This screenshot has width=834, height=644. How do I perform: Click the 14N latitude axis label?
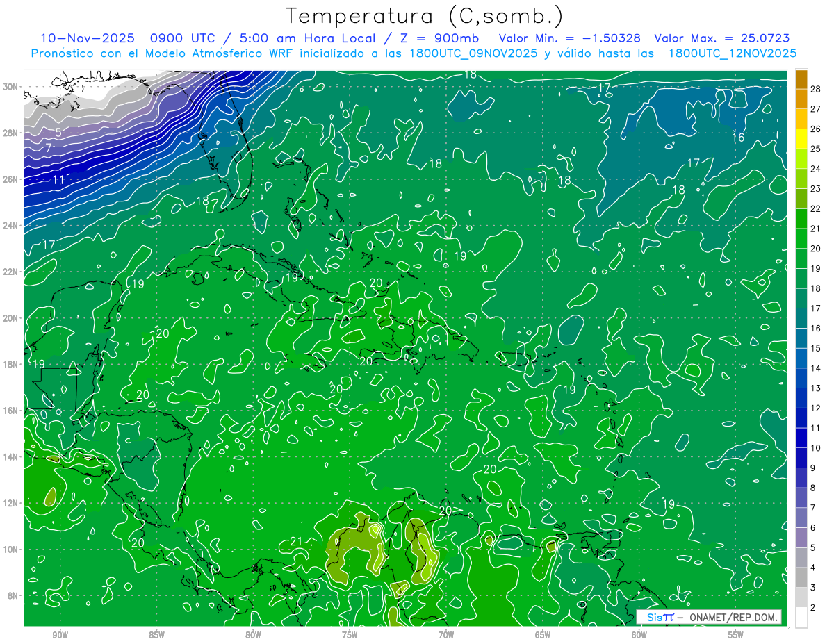[12, 457]
